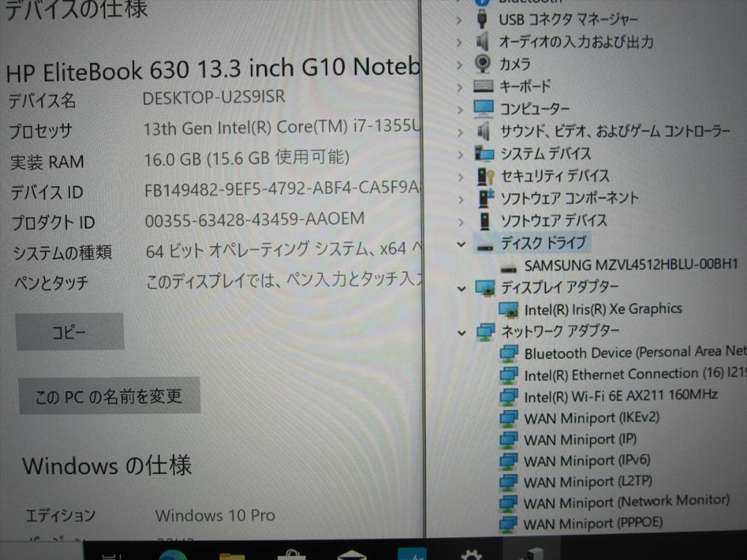Viewport: 747px width, 560px height.
Task: Click the WAN Miniport (Network Monitor) icon
Action: coord(508,503)
